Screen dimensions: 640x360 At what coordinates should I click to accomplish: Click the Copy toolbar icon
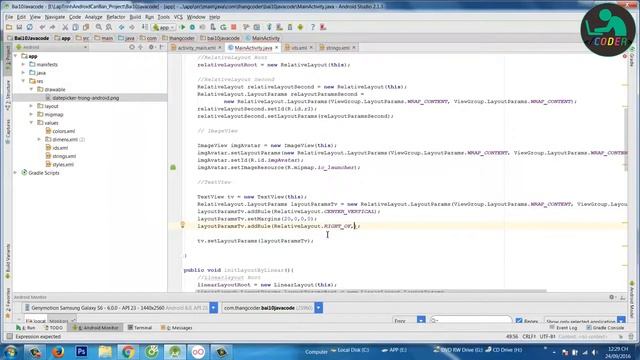coord(76,27)
